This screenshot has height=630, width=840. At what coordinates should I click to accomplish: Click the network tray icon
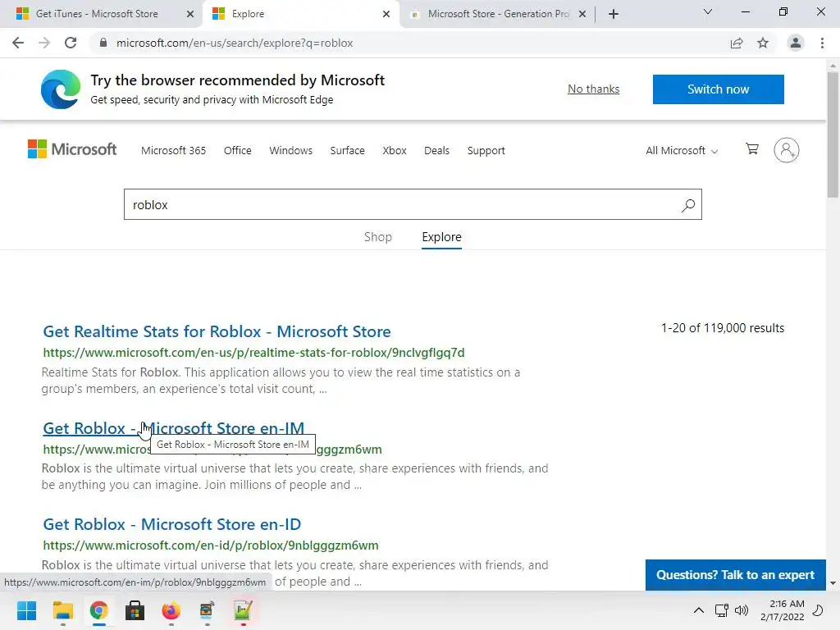point(721,610)
